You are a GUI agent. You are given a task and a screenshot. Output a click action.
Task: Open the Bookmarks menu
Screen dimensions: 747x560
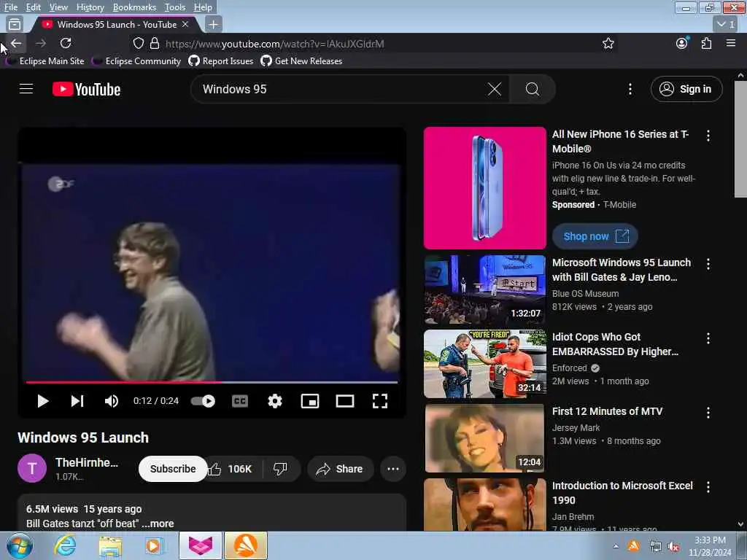pyautogui.click(x=134, y=7)
